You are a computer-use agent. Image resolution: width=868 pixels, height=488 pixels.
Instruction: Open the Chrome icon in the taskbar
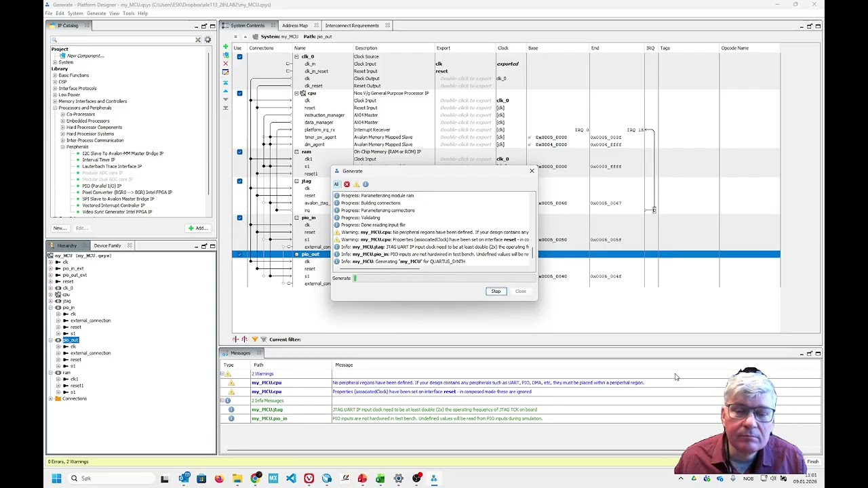click(255, 479)
